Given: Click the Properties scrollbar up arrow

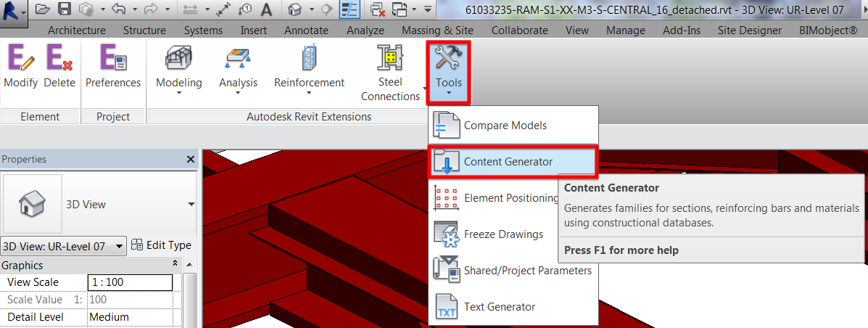Looking at the screenshot, I should coord(190,266).
